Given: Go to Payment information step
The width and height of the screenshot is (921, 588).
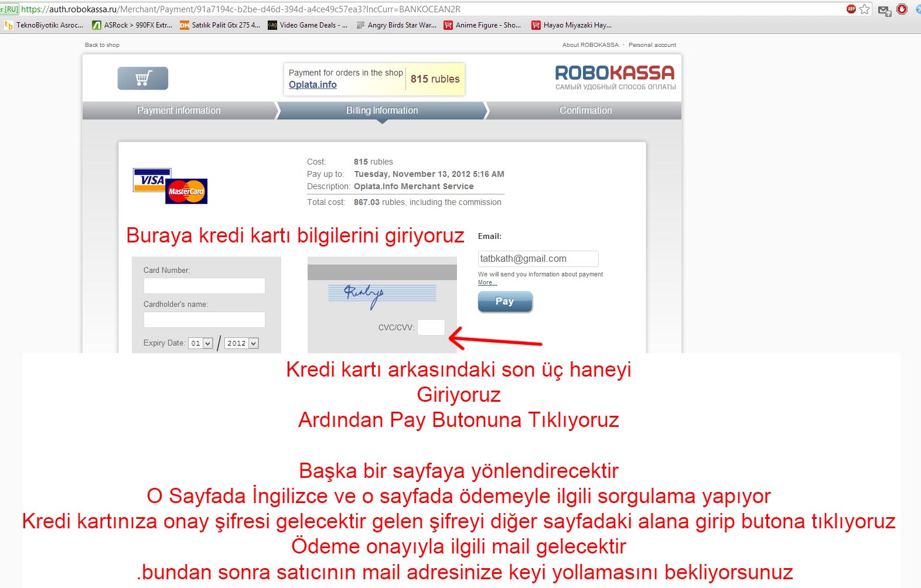Looking at the screenshot, I should tap(179, 111).
